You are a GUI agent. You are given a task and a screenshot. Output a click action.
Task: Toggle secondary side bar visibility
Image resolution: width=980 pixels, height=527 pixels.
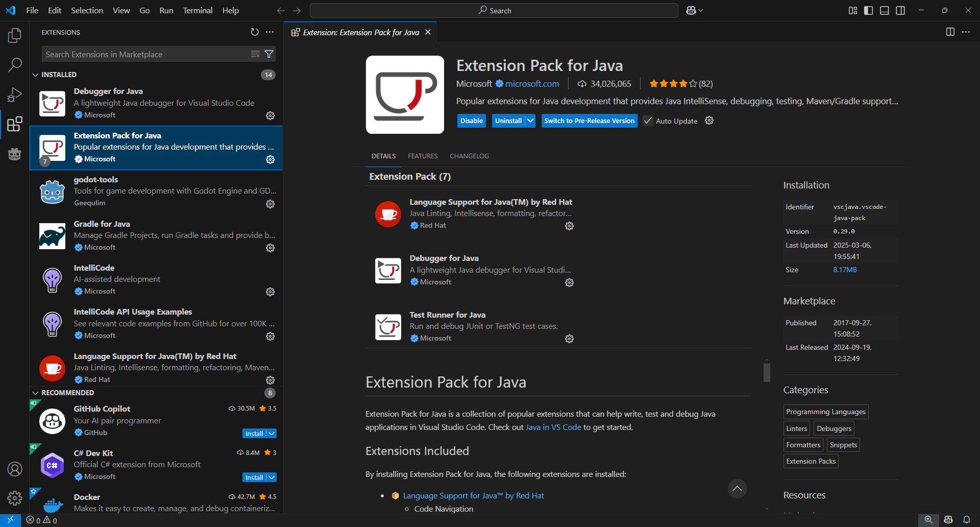click(900, 10)
